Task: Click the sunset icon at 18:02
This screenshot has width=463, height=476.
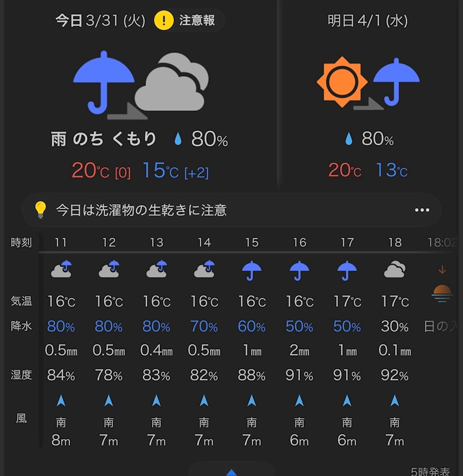Action: coord(442,292)
